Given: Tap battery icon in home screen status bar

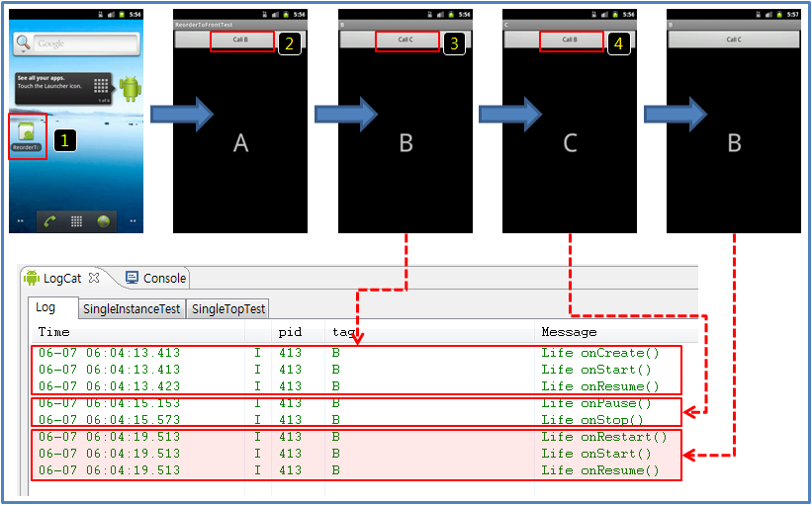Looking at the screenshot, I should tap(124, 15).
